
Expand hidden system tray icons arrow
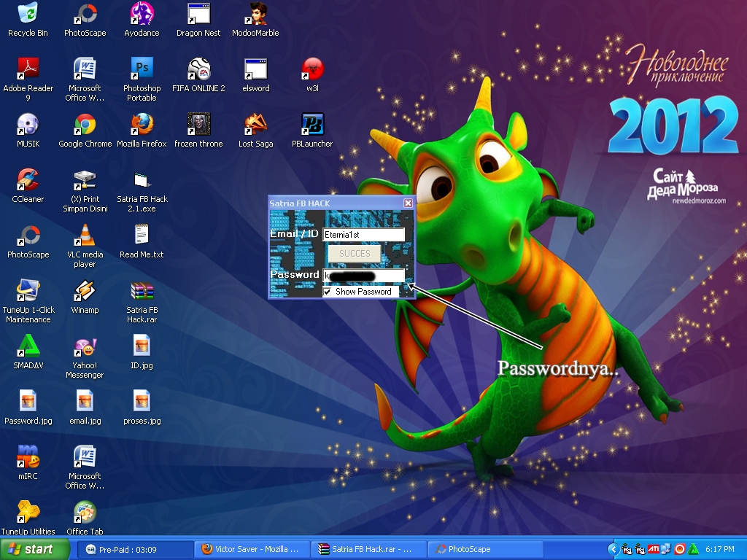click(x=614, y=550)
